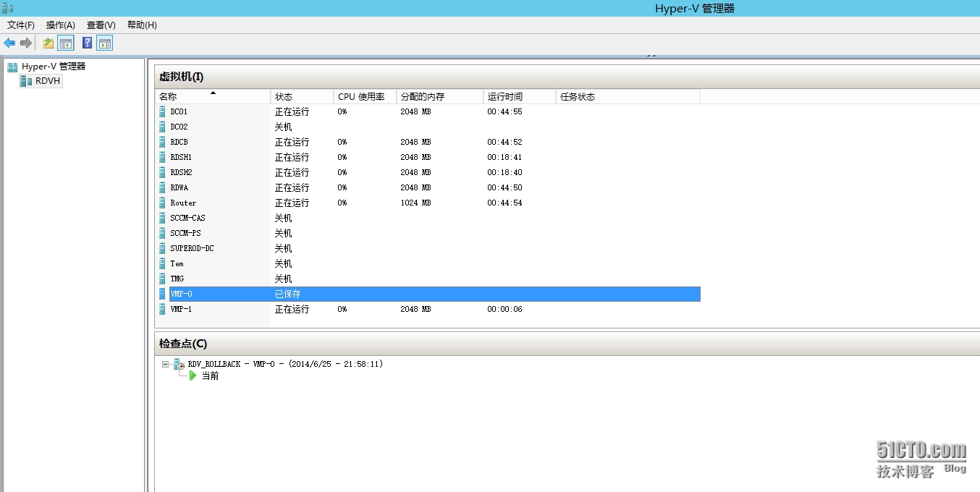Click the RDCB virtual machine icon

pos(163,142)
